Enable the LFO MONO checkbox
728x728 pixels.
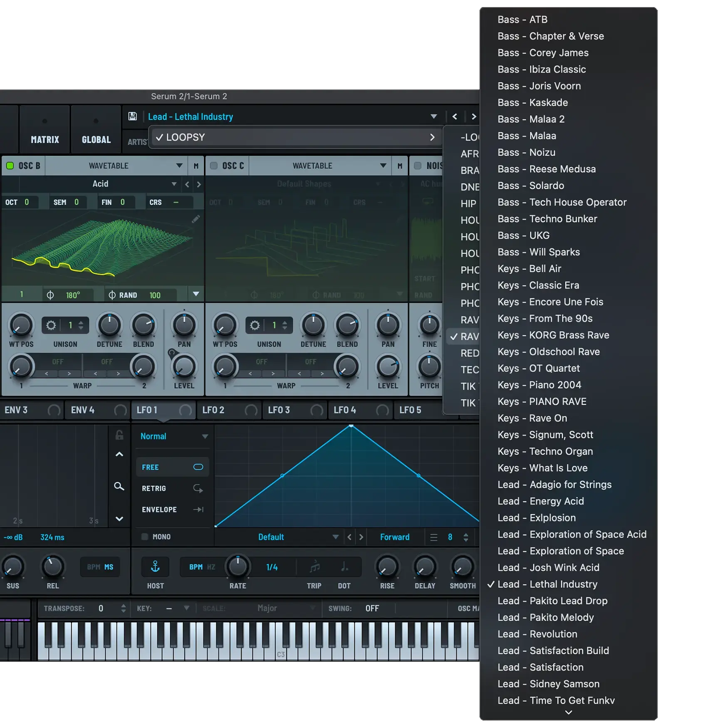[145, 537]
